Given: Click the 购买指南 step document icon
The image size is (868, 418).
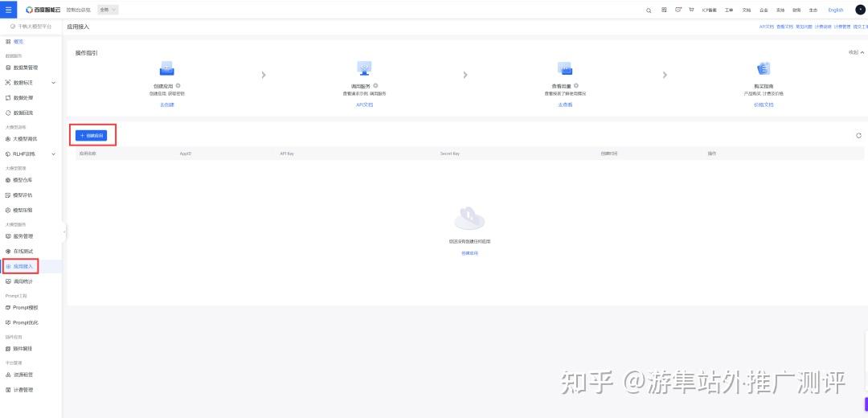Looking at the screenshot, I should click(x=764, y=68).
